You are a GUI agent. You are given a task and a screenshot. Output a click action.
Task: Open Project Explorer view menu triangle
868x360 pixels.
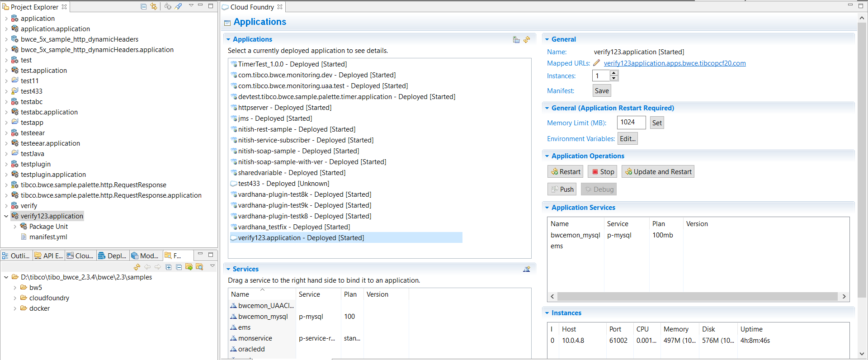point(191,5)
